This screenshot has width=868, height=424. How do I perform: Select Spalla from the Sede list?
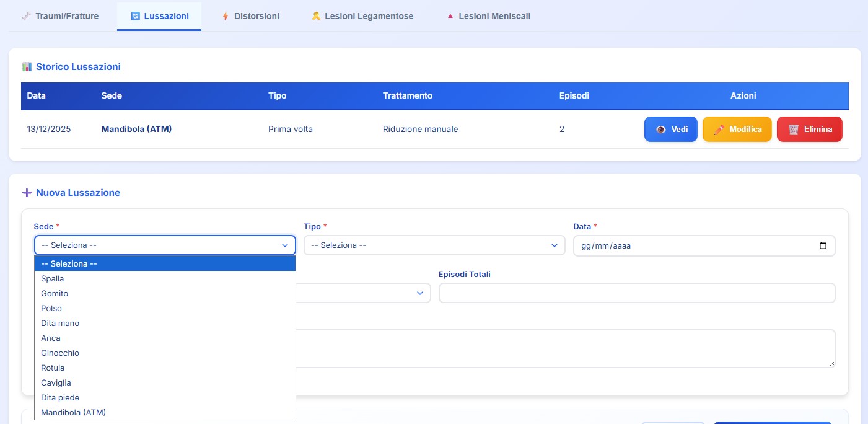pos(53,279)
